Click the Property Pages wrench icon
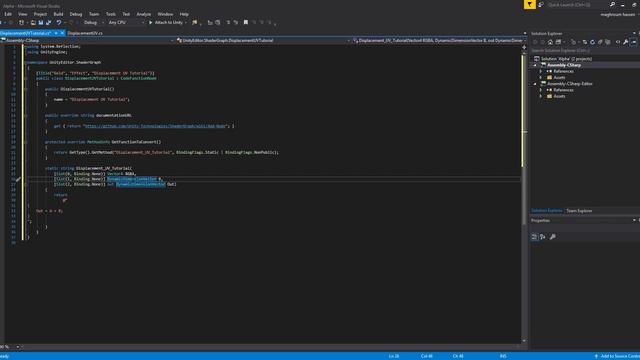The width and height of the screenshot is (640, 360). [553, 237]
